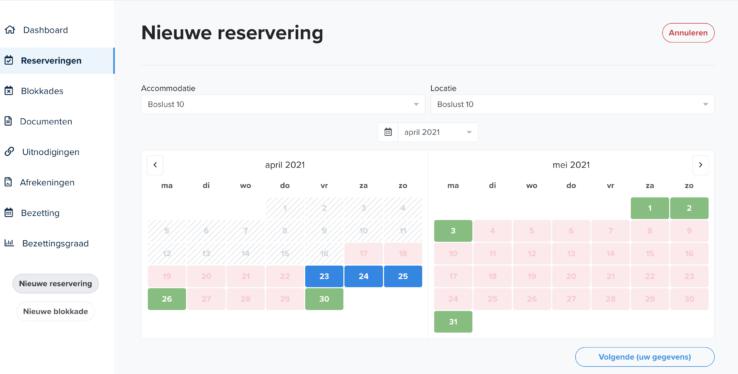Screen dimensions: 738x374
Task: Click the Afrekeningen invoice icon
Action: click(8, 182)
